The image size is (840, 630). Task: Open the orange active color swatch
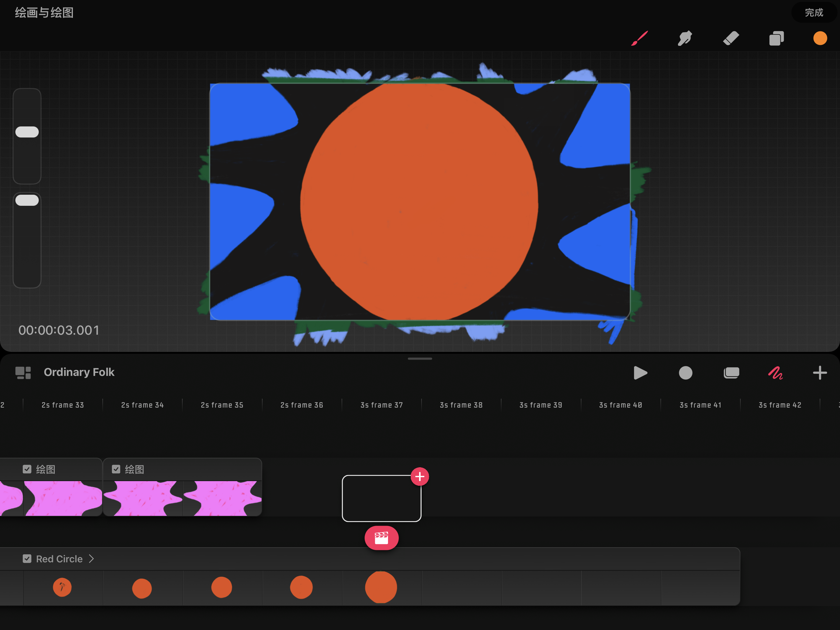point(820,38)
